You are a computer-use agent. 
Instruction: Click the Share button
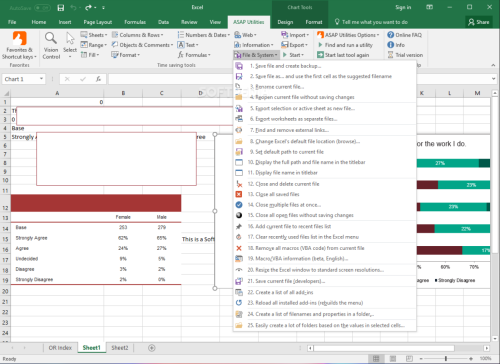tap(479, 22)
